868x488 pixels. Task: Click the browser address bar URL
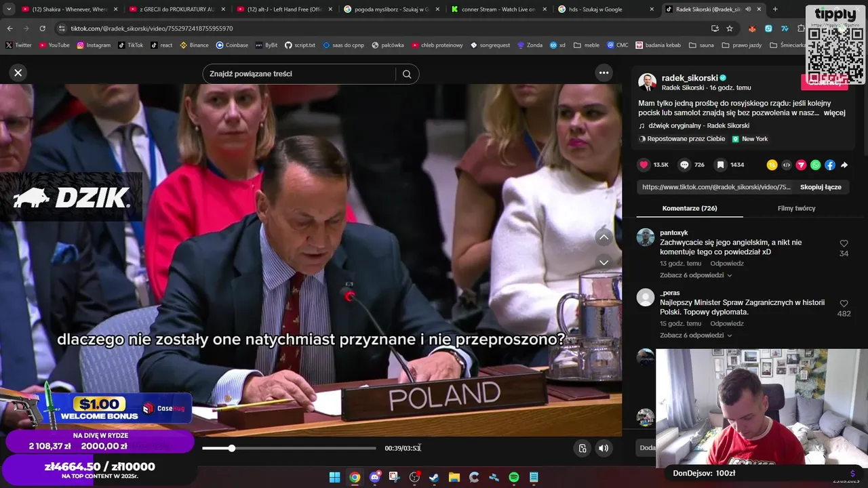[x=152, y=28]
